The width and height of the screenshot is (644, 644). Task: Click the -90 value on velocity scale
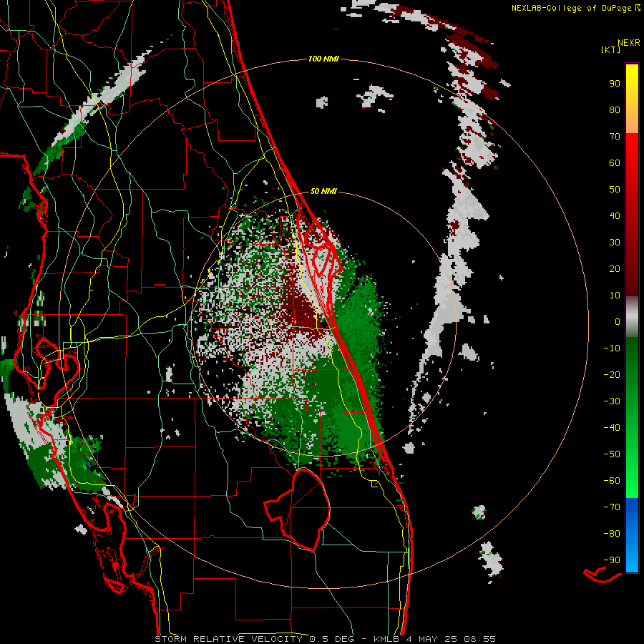point(612,560)
